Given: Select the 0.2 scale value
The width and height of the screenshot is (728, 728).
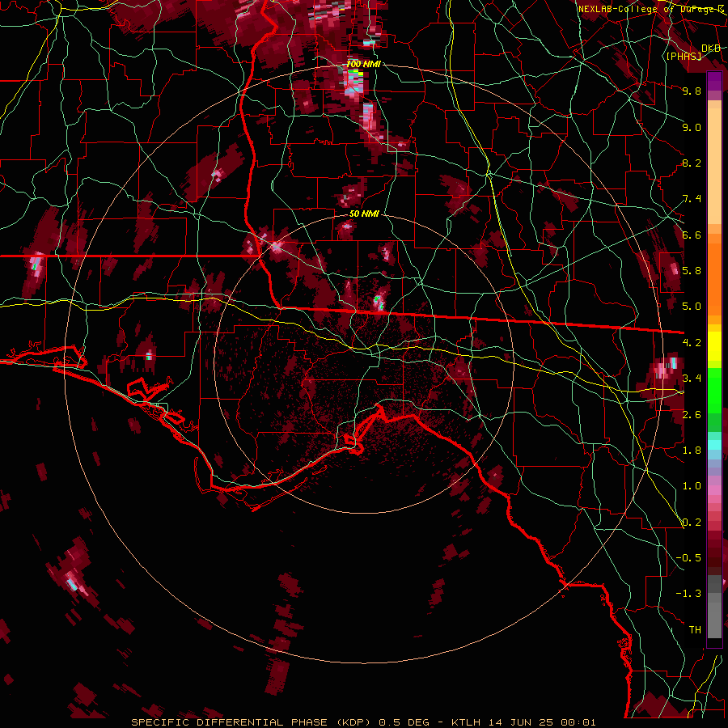Looking at the screenshot, I should (x=692, y=523).
